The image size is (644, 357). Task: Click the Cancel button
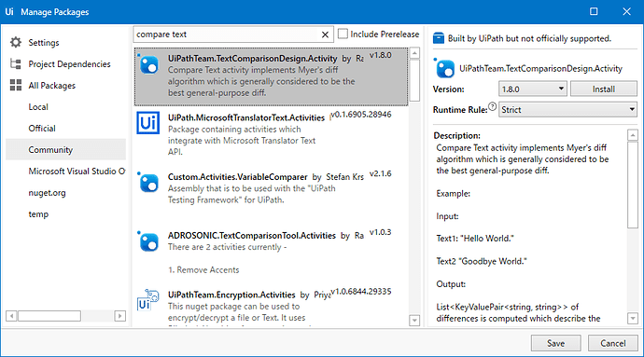click(613, 343)
